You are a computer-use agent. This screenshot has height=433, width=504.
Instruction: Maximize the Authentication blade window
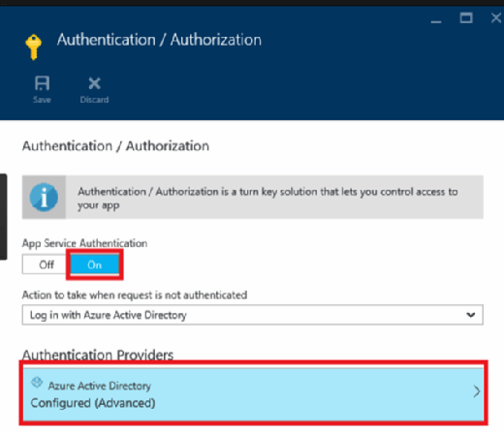[x=466, y=17]
